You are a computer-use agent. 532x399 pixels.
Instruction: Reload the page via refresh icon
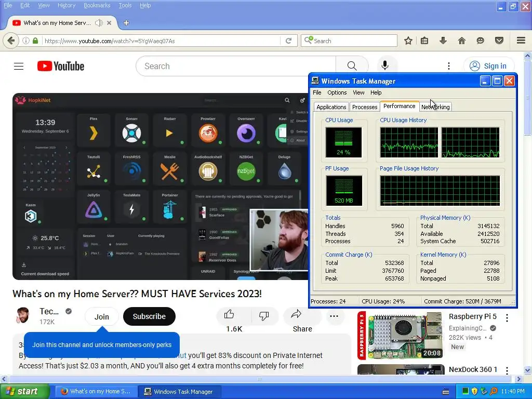pos(289,41)
